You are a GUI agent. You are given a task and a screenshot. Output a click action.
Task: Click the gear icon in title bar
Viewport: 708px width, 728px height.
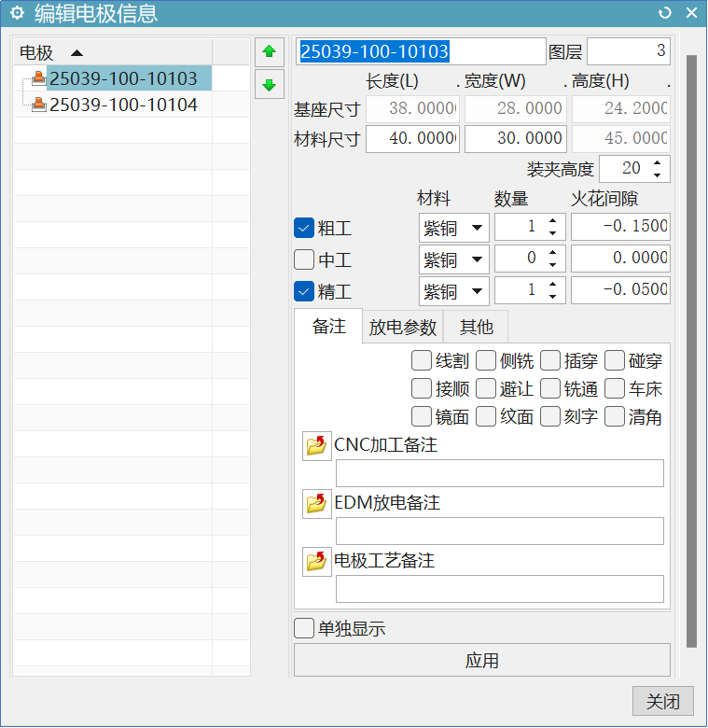[16, 13]
